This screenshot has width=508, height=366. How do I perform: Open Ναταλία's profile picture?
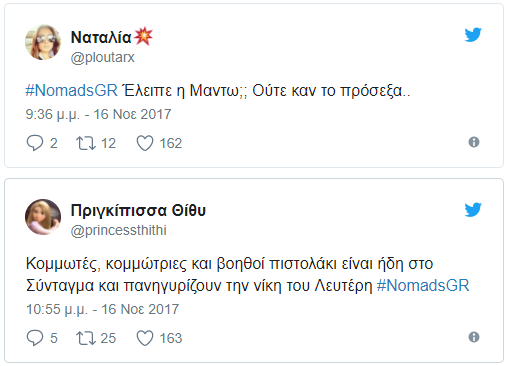click(43, 42)
